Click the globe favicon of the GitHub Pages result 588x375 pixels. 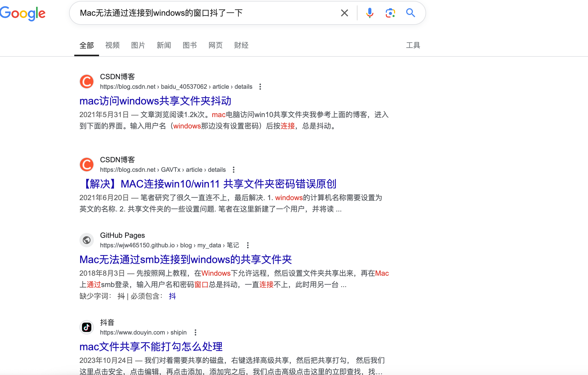coord(87,240)
